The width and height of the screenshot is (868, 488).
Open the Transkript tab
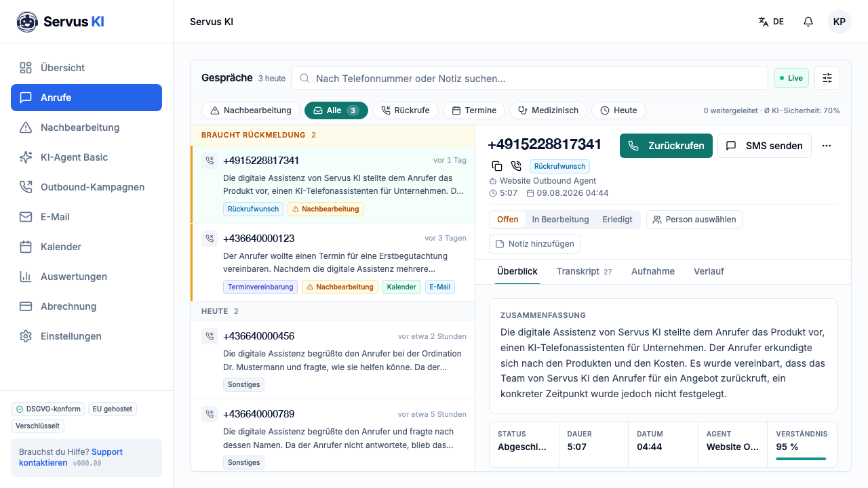pos(585,272)
